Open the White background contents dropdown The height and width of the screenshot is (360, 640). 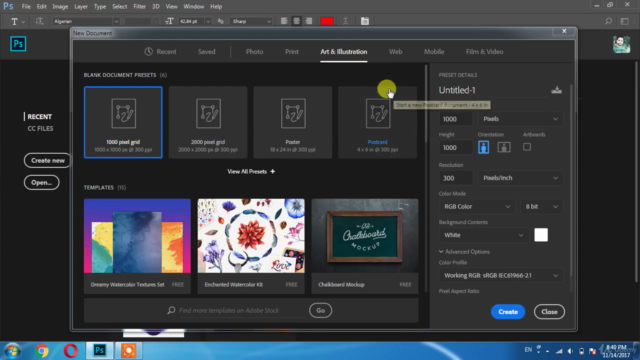[x=483, y=235]
